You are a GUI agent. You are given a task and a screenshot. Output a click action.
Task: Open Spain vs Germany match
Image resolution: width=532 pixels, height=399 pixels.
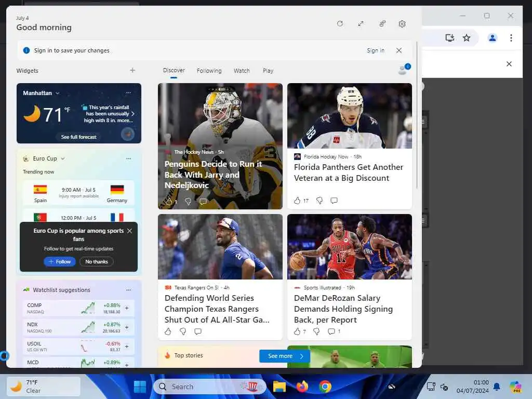click(79, 193)
